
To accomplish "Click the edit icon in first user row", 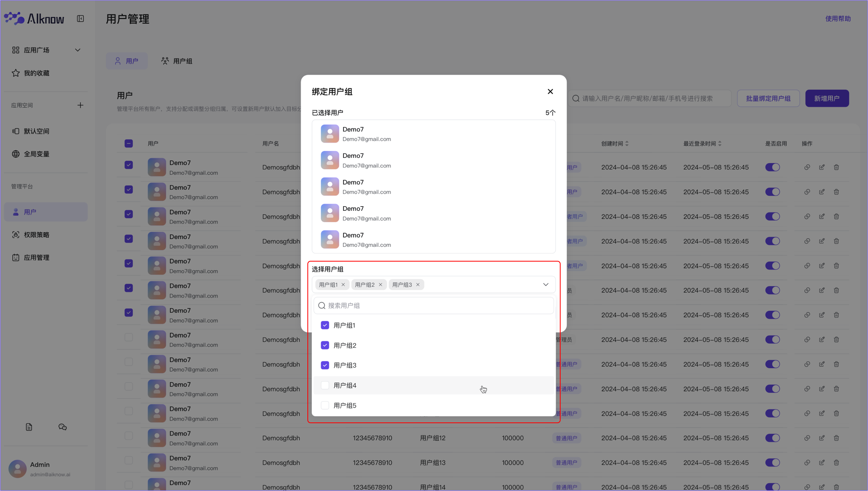I will (822, 167).
